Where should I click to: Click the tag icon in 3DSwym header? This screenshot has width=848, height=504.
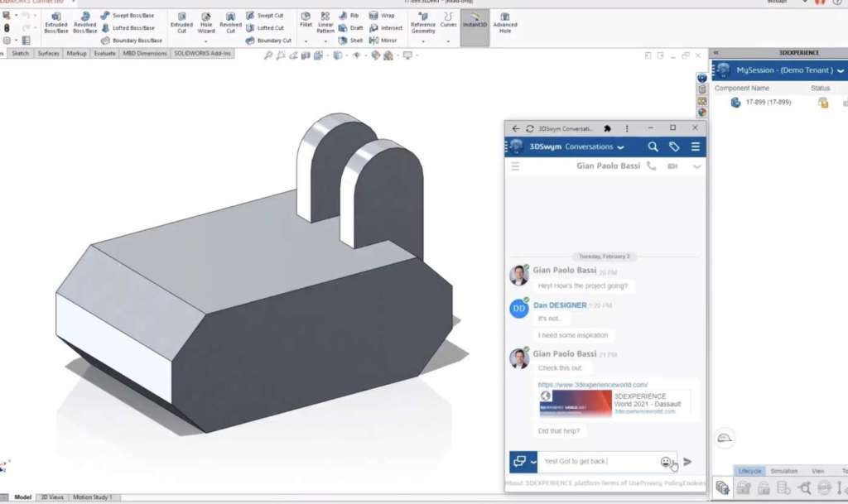pyautogui.click(x=674, y=146)
